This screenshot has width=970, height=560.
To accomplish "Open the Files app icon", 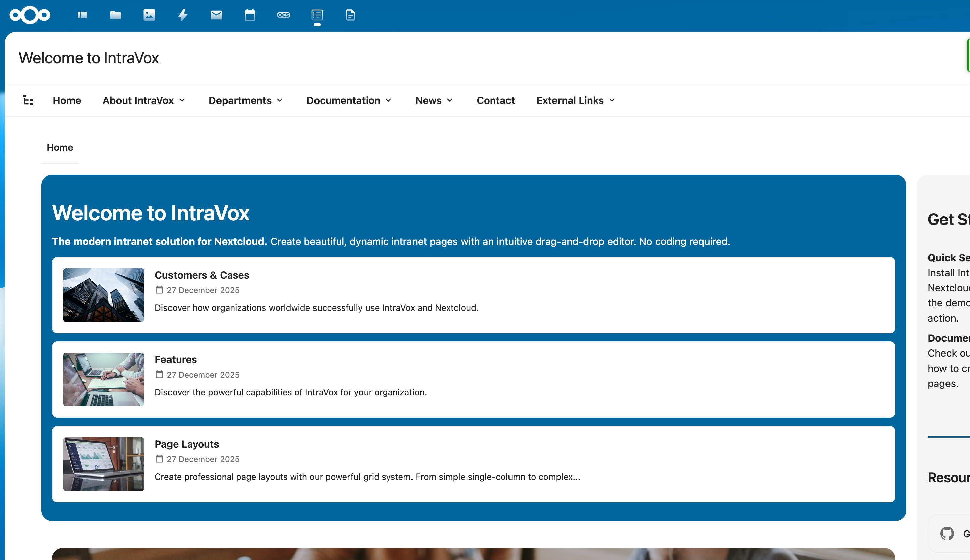I will click(x=115, y=15).
